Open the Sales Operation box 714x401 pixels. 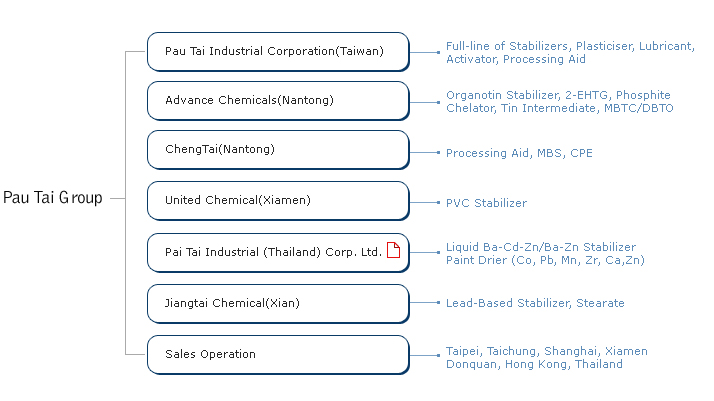(x=278, y=355)
